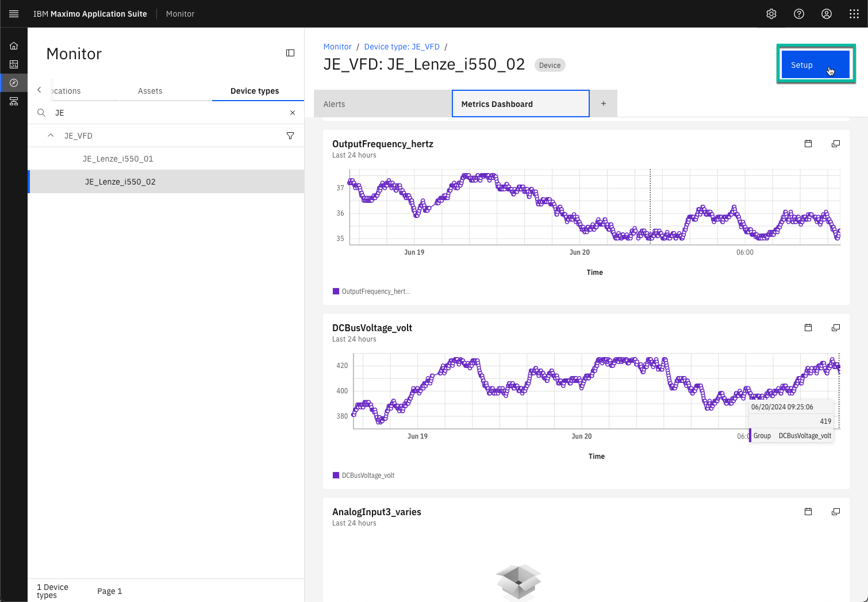
Task: Select the compass Monitor icon in rail
Action: click(x=14, y=83)
